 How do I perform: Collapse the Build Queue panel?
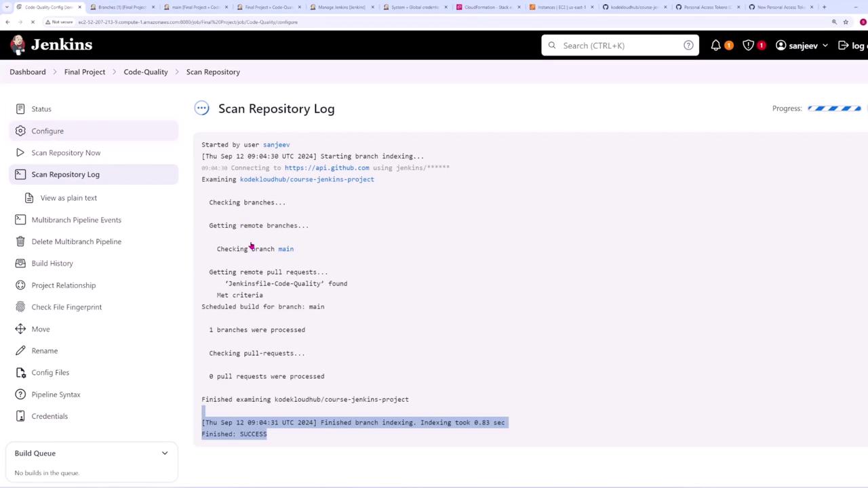164,453
